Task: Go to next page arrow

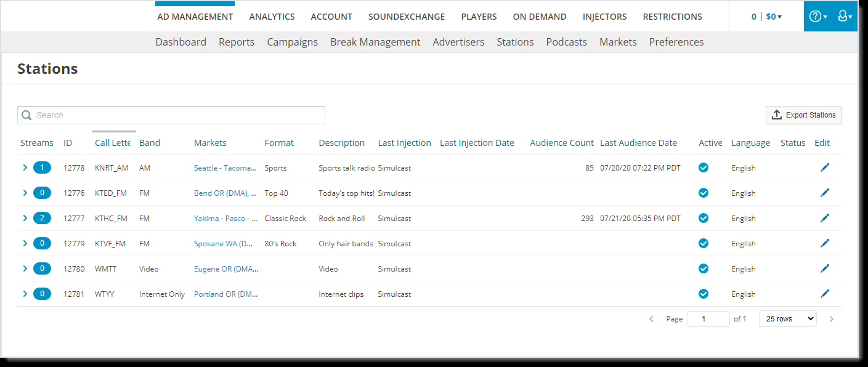Action: coord(832,319)
